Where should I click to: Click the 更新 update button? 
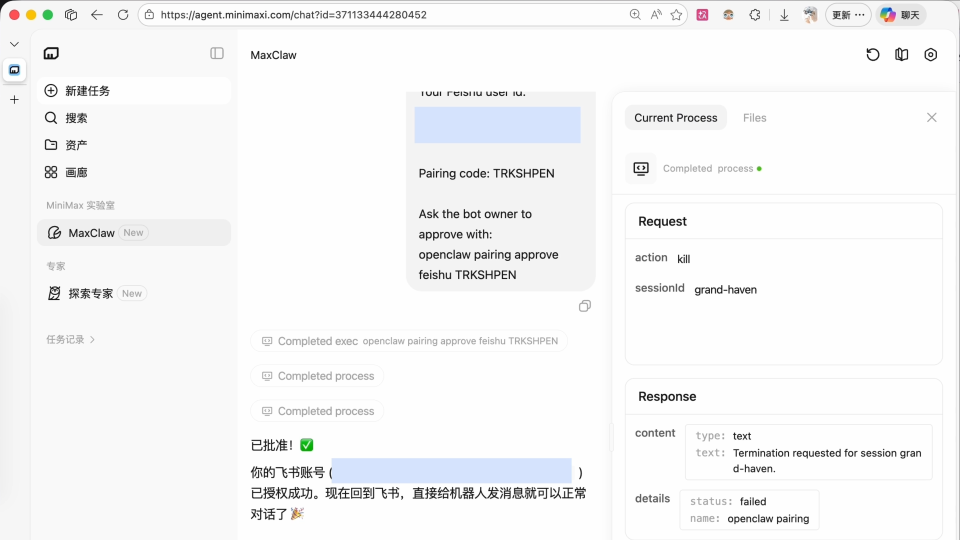(848, 15)
